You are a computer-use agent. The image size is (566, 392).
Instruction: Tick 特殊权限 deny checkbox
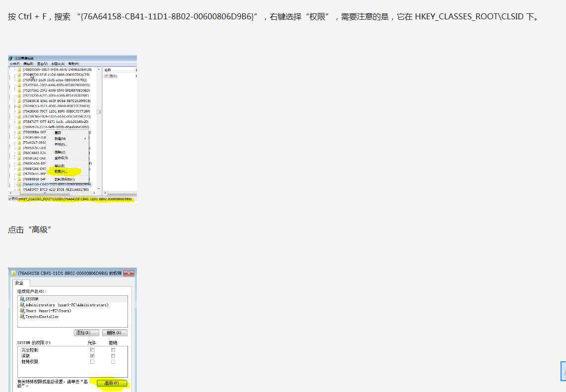113,361
